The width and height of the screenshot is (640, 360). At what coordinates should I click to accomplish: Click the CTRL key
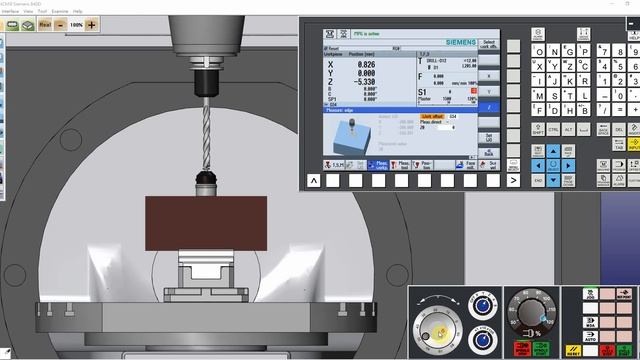point(553,130)
